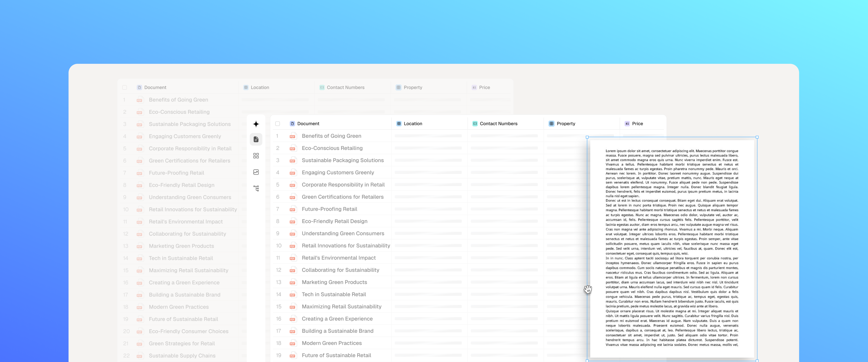Screen dimensions: 868x362
Task: Click the top-right resize handle of the document preview
Action: [x=757, y=137]
